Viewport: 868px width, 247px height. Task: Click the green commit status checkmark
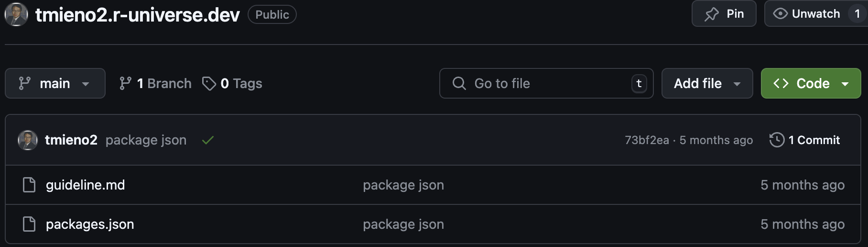pyautogui.click(x=207, y=140)
